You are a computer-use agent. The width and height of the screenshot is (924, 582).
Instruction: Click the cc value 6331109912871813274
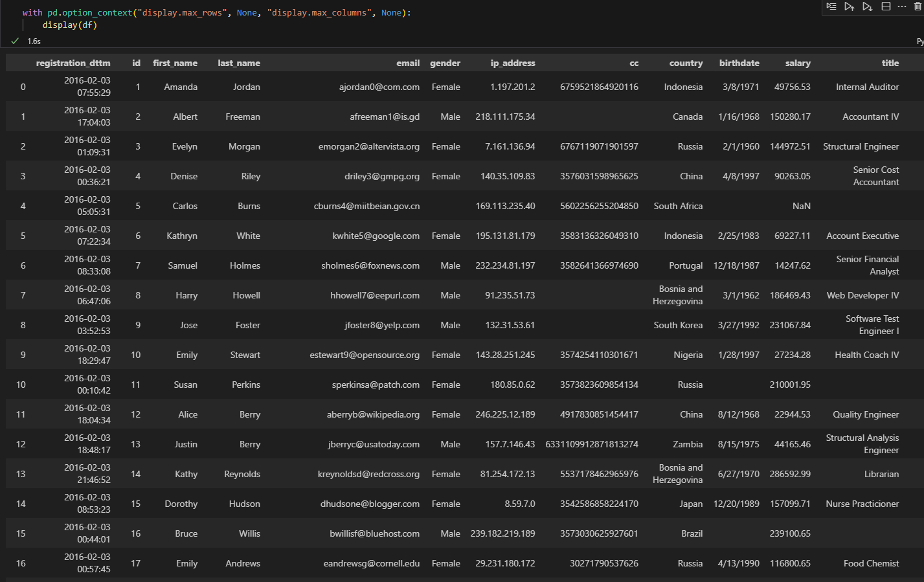tap(592, 444)
